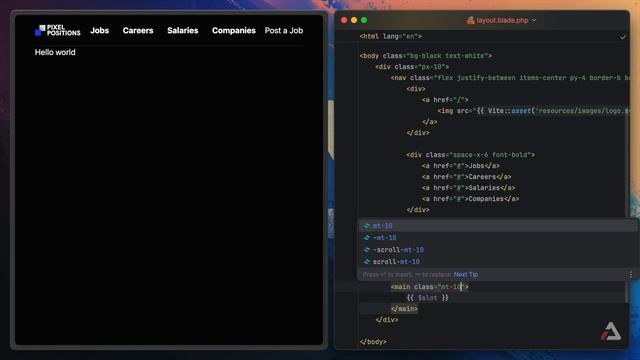Click the {{ $slot }} line in editor
This screenshot has height=360, width=640.
[x=427, y=298]
